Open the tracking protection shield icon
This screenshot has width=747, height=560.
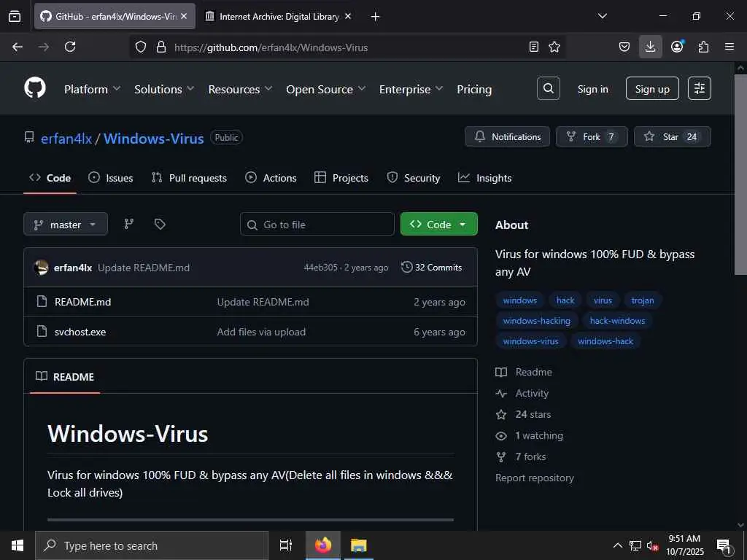click(x=141, y=47)
